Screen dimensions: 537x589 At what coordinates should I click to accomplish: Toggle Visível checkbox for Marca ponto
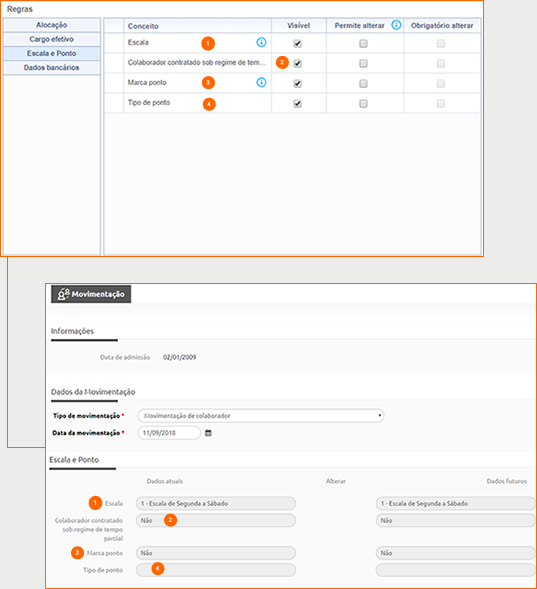point(297,83)
